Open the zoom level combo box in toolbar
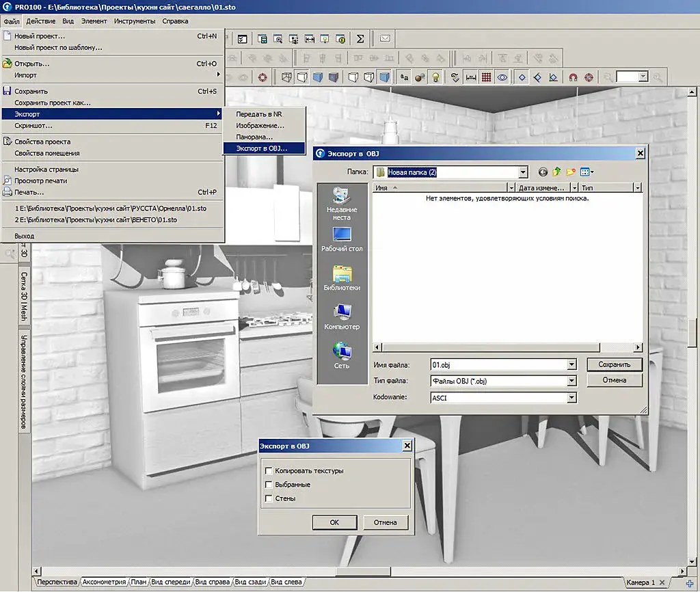 coord(632,77)
